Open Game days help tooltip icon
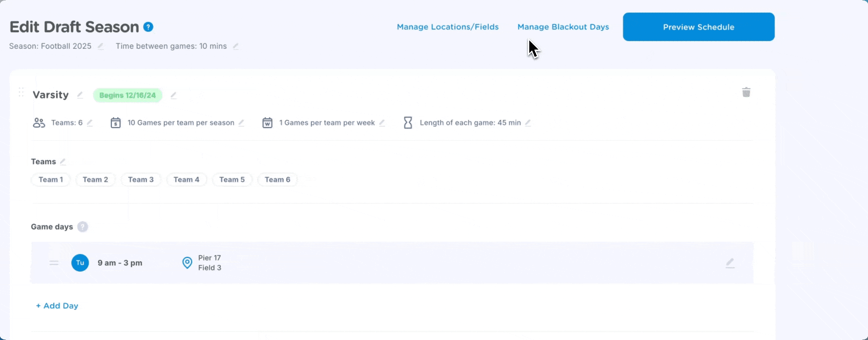This screenshot has height=340, width=868. [x=83, y=227]
